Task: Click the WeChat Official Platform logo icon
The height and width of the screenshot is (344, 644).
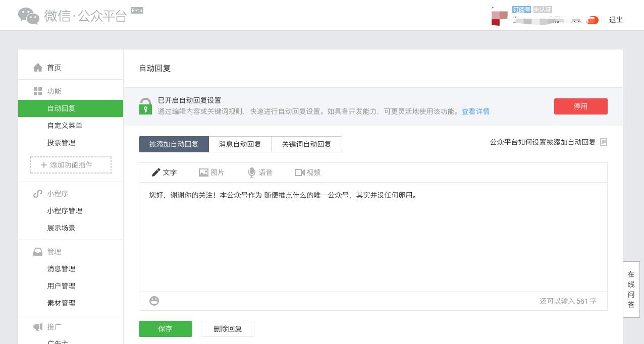Action: [29, 15]
